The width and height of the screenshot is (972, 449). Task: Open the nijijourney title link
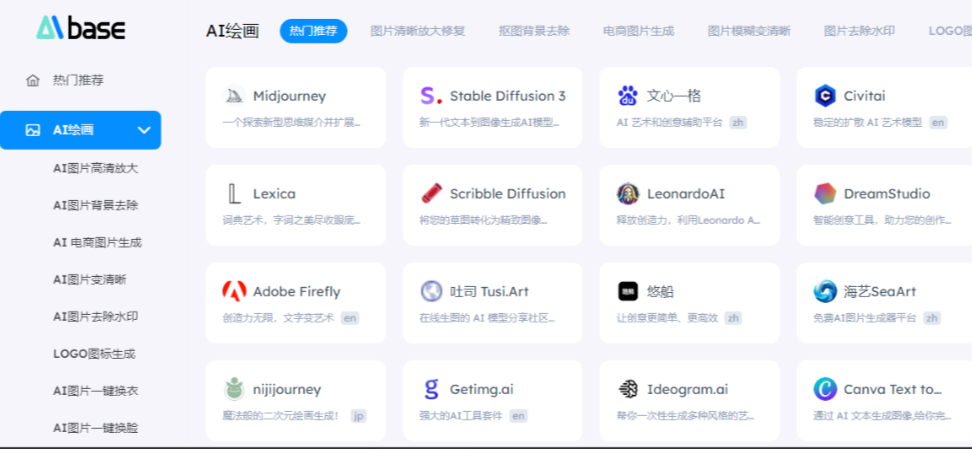tap(287, 389)
